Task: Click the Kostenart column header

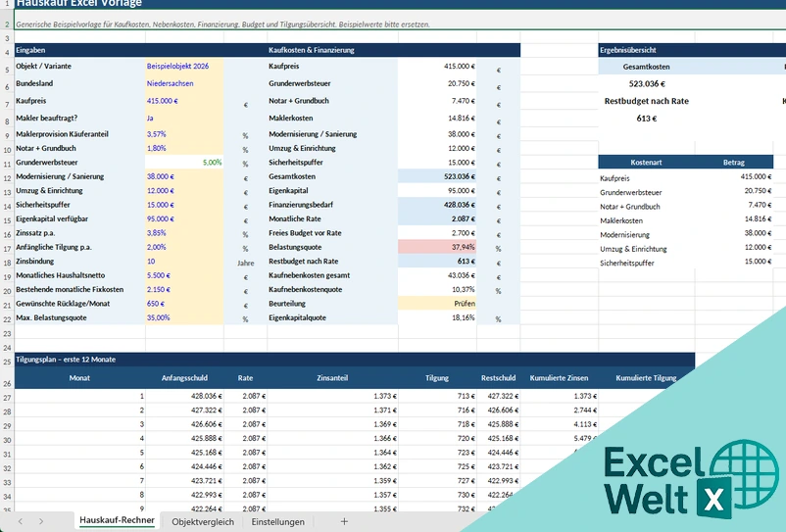Action: click(x=646, y=163)
